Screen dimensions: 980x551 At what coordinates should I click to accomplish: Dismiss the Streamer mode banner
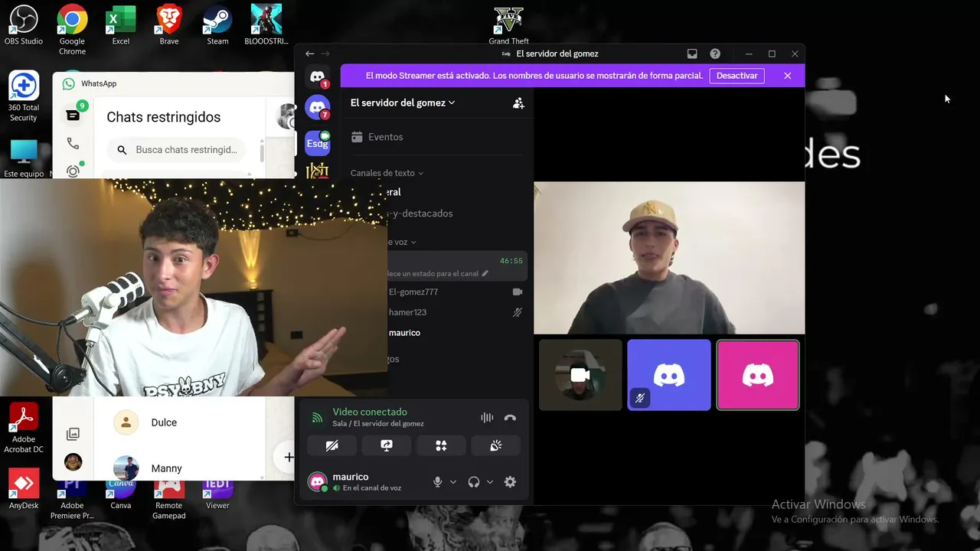(787, 76)
